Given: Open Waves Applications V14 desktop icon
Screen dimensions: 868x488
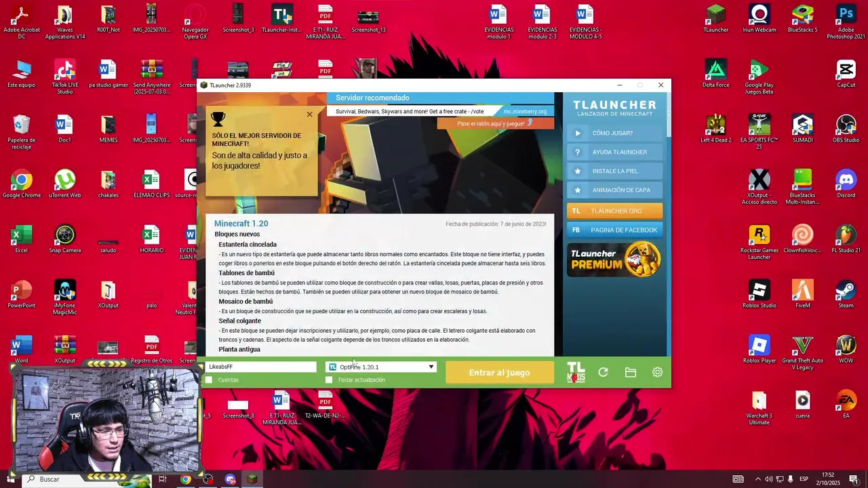Looking at the screenshot, I should point(65,22).
